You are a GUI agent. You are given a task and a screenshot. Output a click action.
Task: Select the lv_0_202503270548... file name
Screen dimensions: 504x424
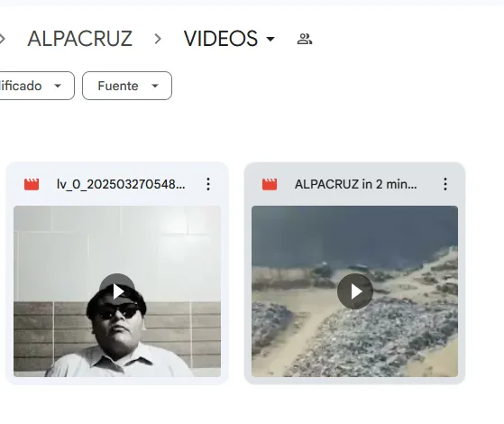click(121, 184)
